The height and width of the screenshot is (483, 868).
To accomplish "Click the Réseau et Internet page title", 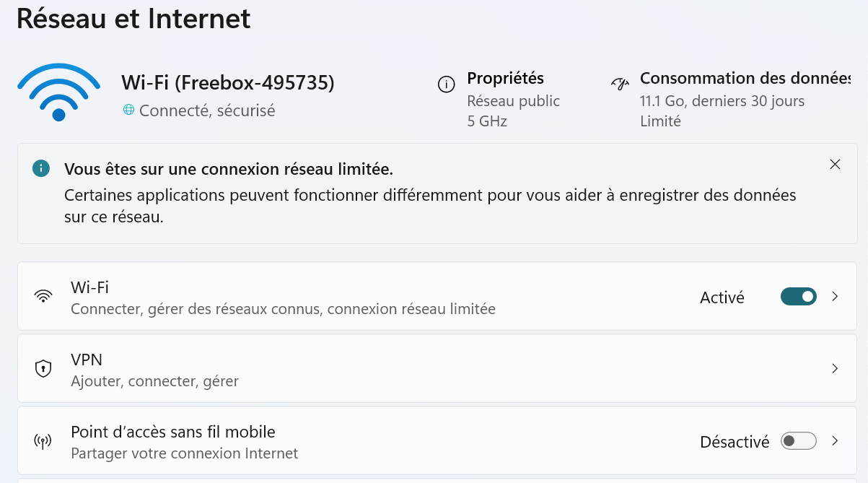I will click(x=133, y=19).
